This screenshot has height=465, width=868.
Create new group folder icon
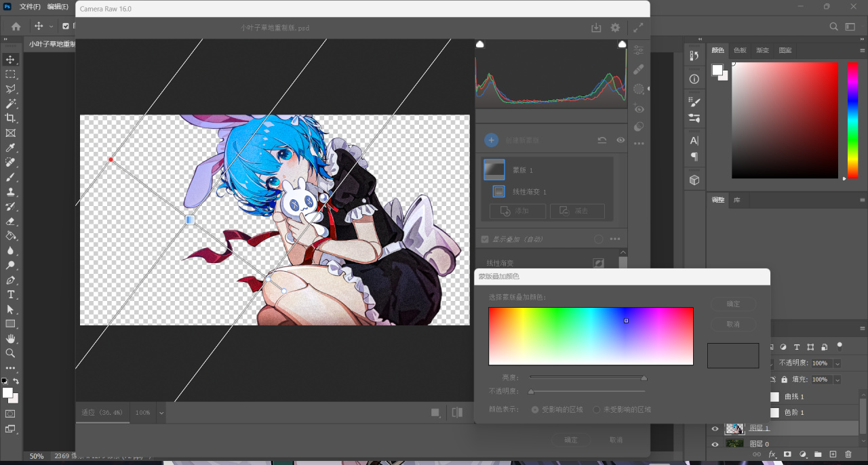(x=818, y=454)
